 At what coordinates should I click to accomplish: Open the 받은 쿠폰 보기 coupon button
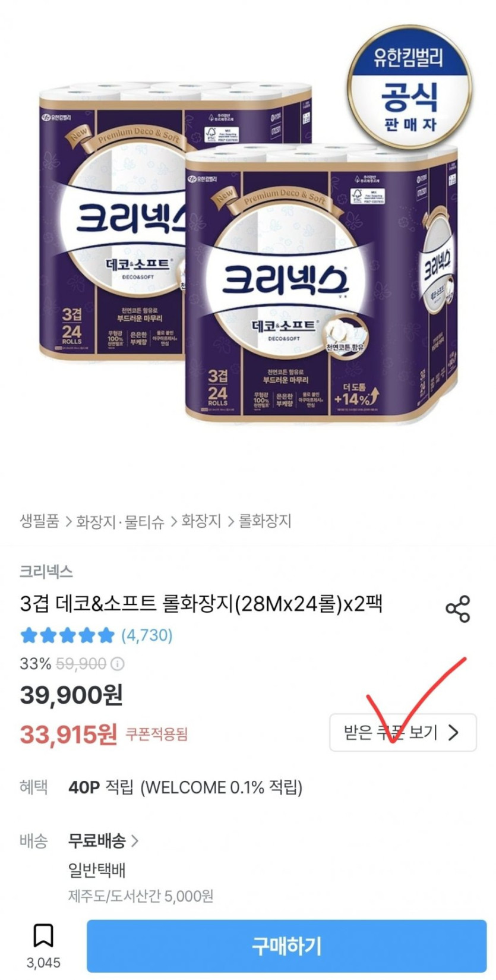pos(403,732)
